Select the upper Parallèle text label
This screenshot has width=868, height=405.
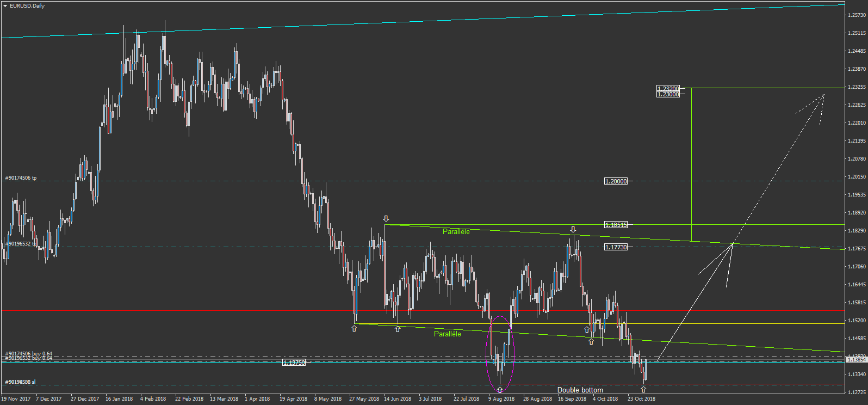456,232
